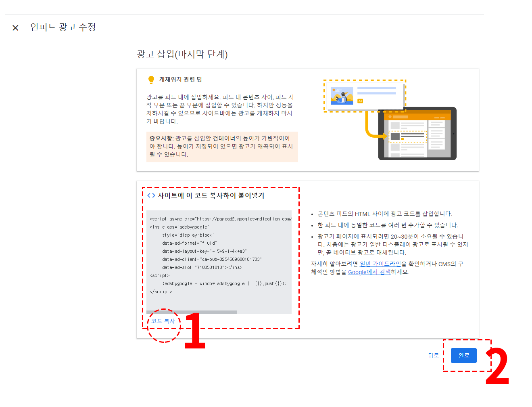This screenshot has width=532, height=407.
Task: Click the horizontal scrollbar under the code box
Action: click(192, 312)
